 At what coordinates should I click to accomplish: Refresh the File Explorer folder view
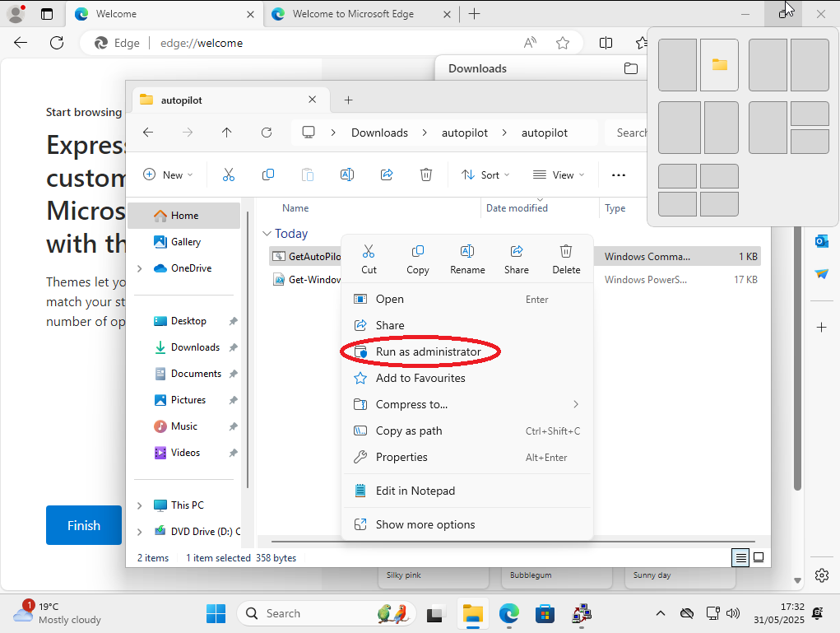click(x=266, y=133)
